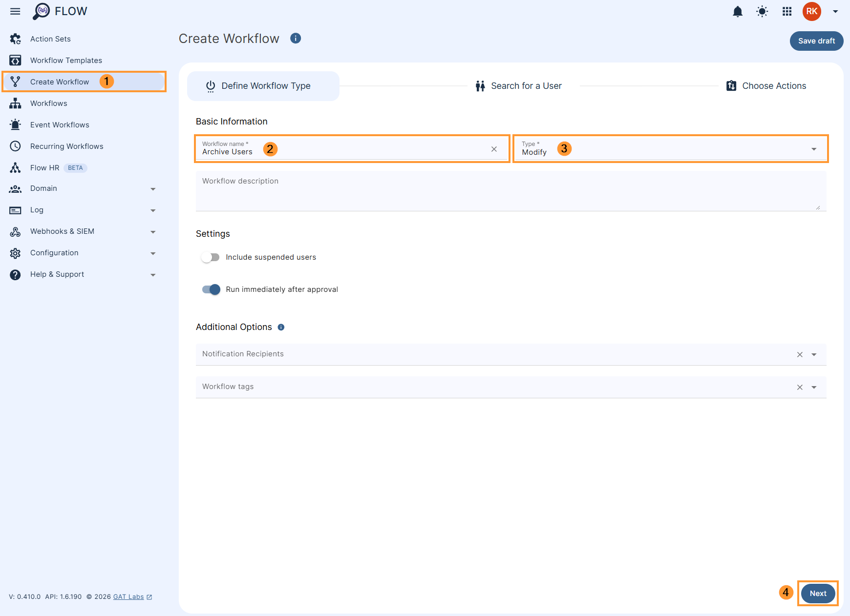
Task: Expand the Notification Recipients dropdown
Action: (x=814, y=354)
